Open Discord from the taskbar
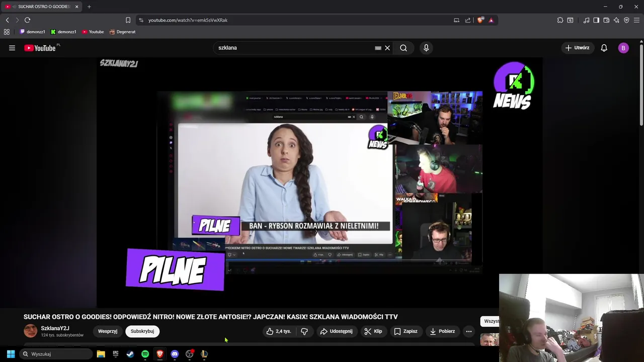644x362 pixels. tap(175, 354)
